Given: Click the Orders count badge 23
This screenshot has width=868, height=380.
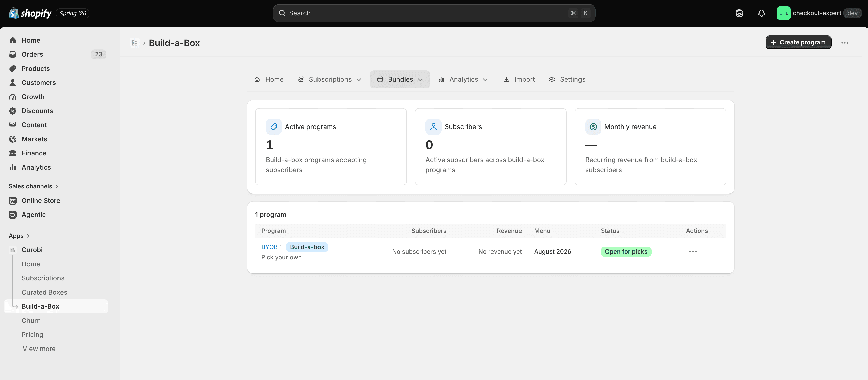Looking at the screenshot, I should point(98,54).
